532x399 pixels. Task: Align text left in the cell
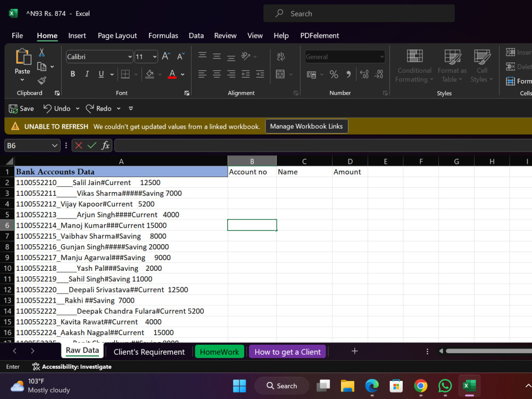click(x=202, y=74)
